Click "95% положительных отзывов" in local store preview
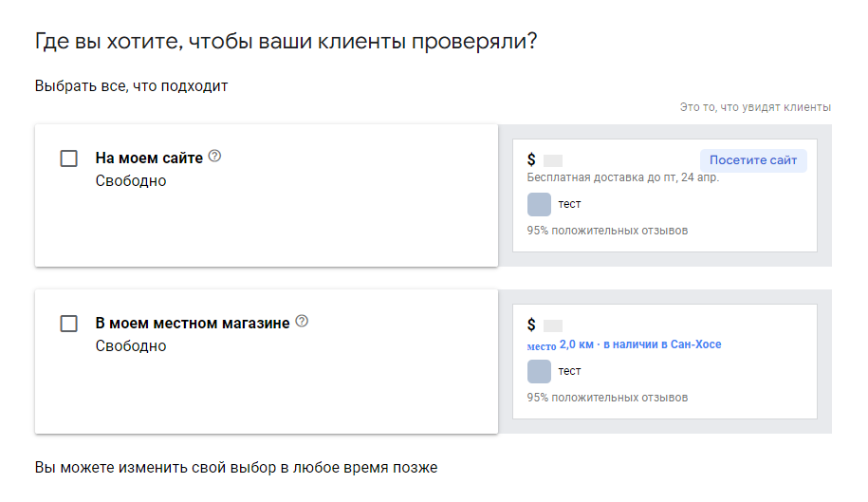This screenshot has height=502, width=868. [x=607, y=398]
